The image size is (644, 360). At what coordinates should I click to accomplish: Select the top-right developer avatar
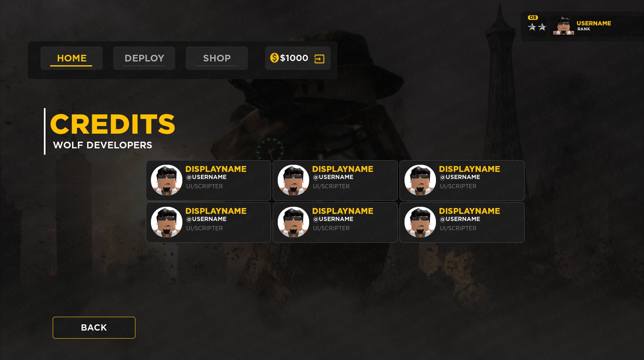420,180
